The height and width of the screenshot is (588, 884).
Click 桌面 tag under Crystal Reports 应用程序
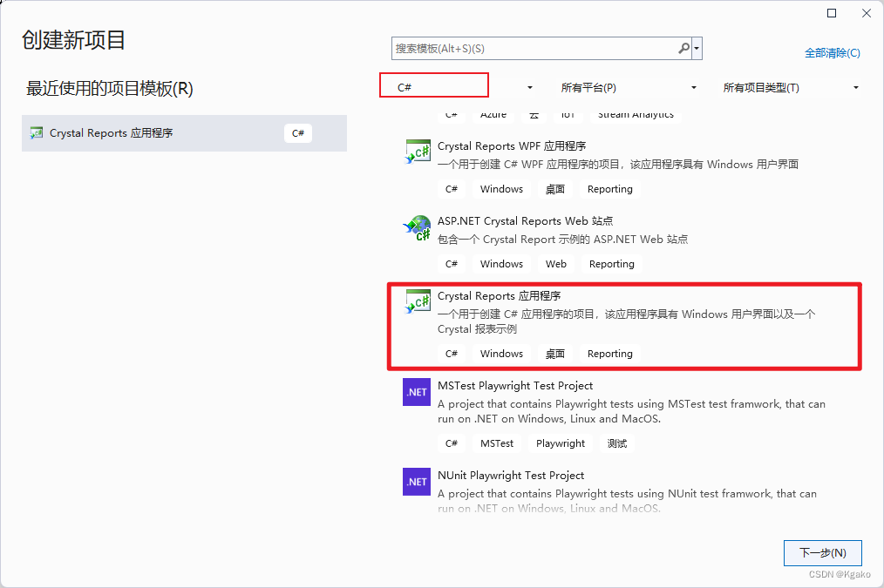tap(554, 354)
